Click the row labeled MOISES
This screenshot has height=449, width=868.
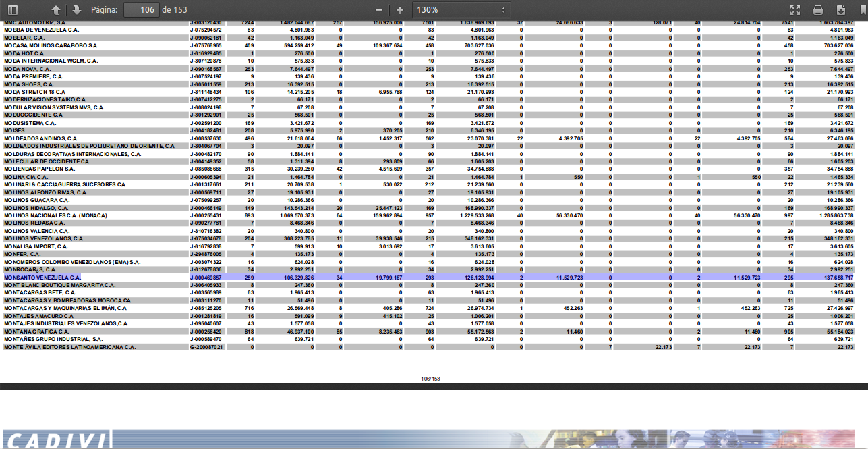click(14, 130)
